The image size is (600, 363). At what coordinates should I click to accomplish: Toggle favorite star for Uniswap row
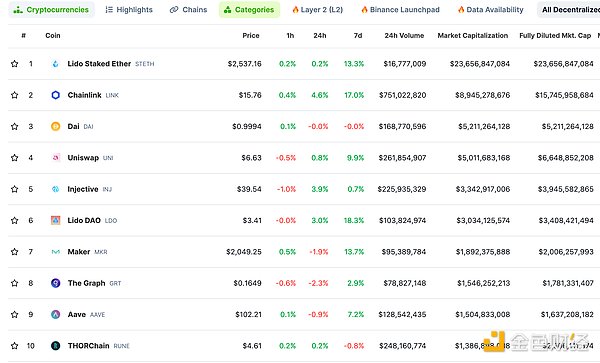(x=15, y=158)
